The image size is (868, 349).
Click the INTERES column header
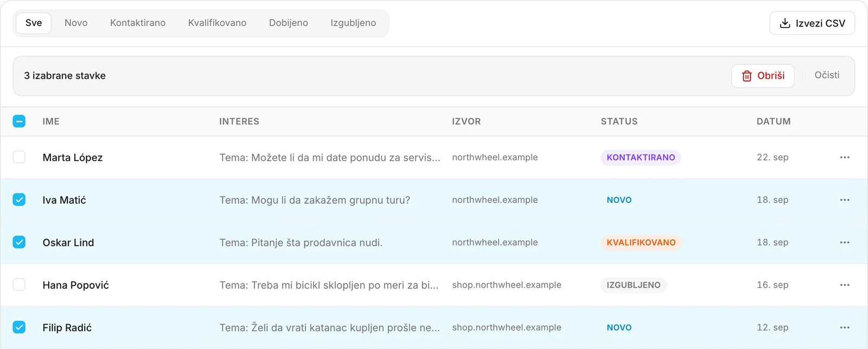(x=239, y=121)
